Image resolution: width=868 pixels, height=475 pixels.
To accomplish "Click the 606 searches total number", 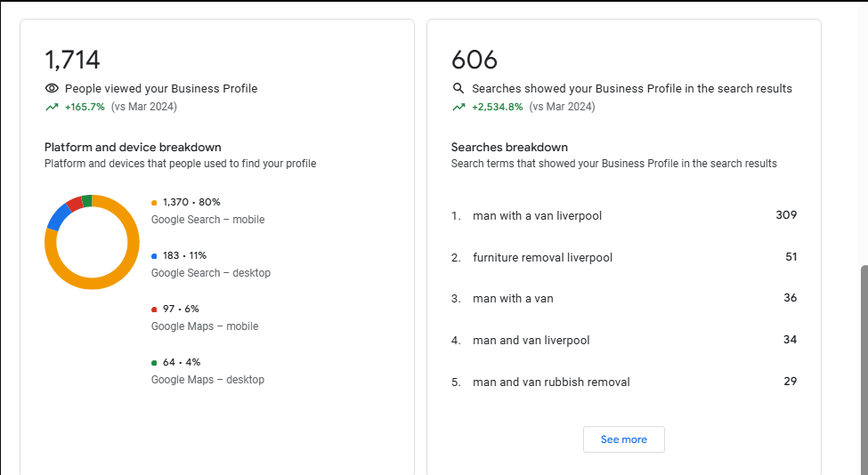I will click(475, 60).
